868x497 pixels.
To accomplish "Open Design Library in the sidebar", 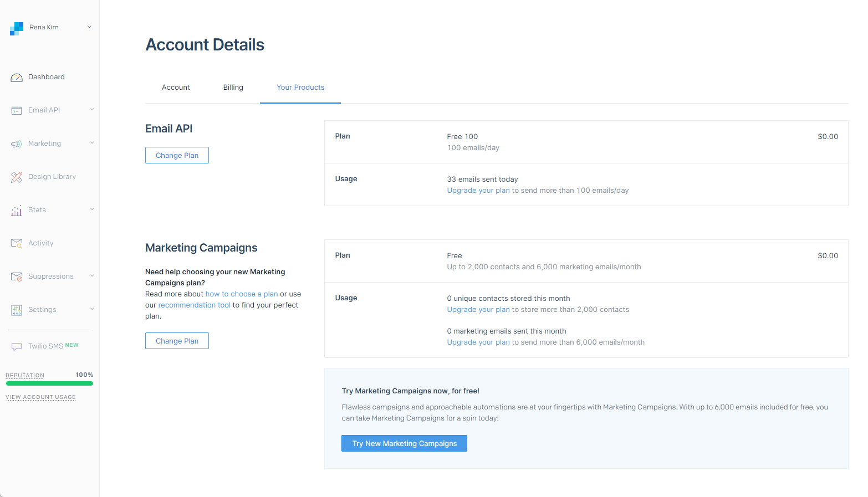I will tap(52, 177).
